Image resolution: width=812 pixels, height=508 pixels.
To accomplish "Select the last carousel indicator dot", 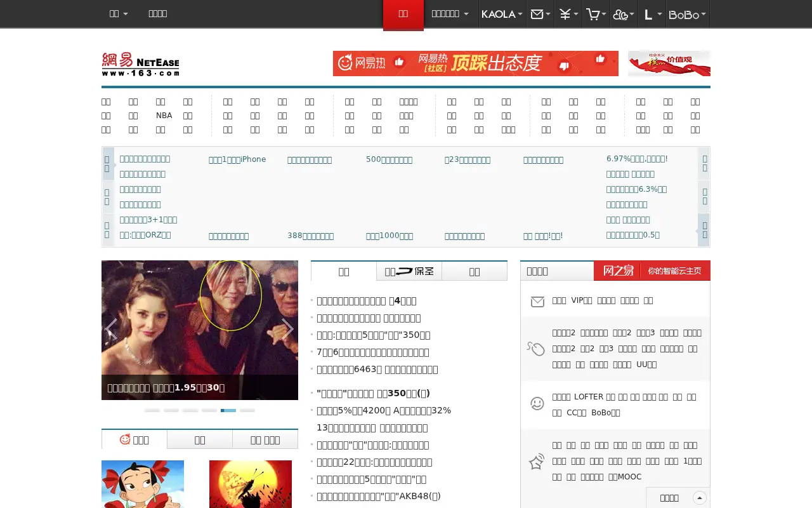I will [247, 410].
